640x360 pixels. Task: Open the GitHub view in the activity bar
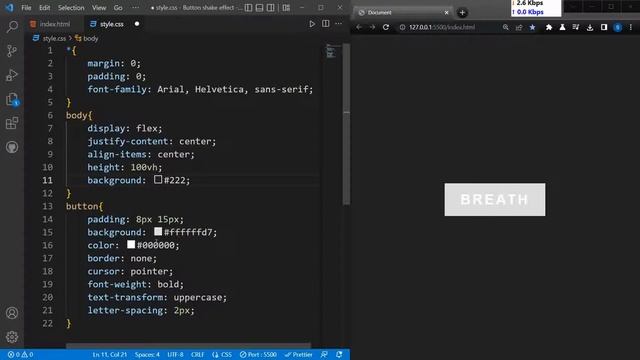pyautogui.click(x=12, y=147)
